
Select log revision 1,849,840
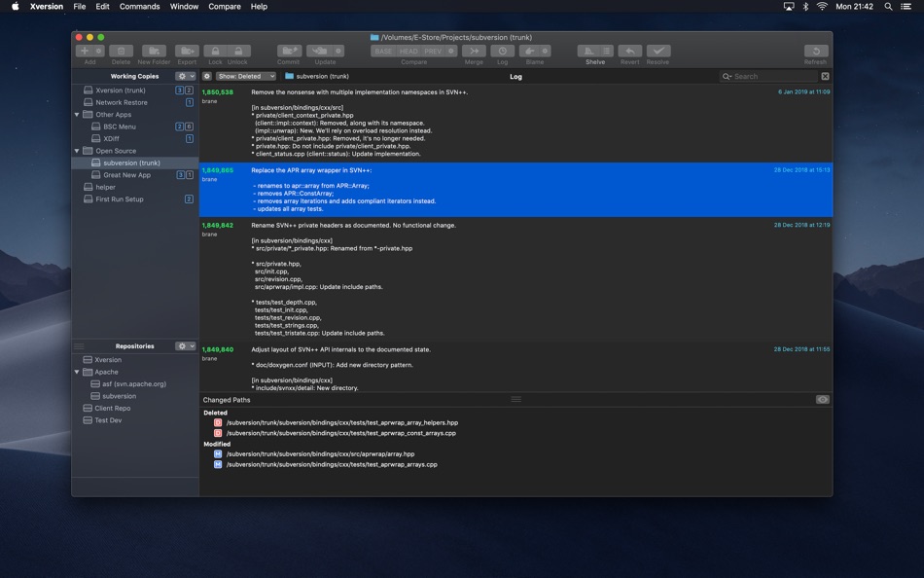click(515, 367)
